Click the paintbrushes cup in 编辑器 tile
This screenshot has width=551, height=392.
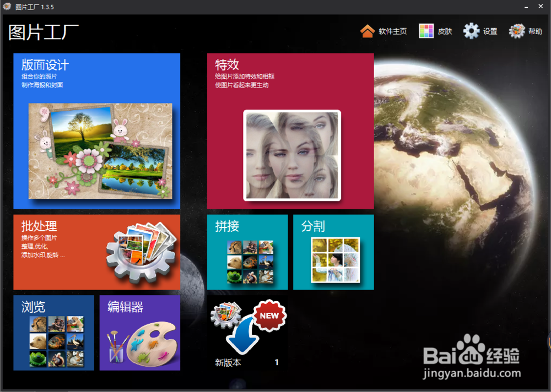click(116, 347)
